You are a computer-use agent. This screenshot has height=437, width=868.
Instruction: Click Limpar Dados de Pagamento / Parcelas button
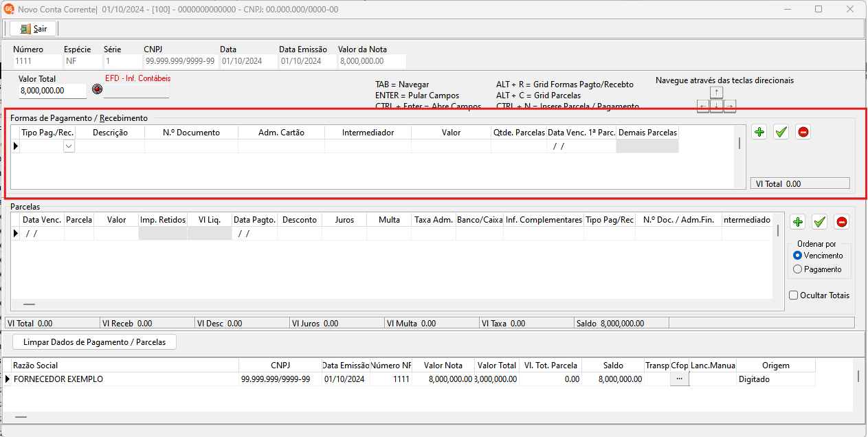coord(94,342)
